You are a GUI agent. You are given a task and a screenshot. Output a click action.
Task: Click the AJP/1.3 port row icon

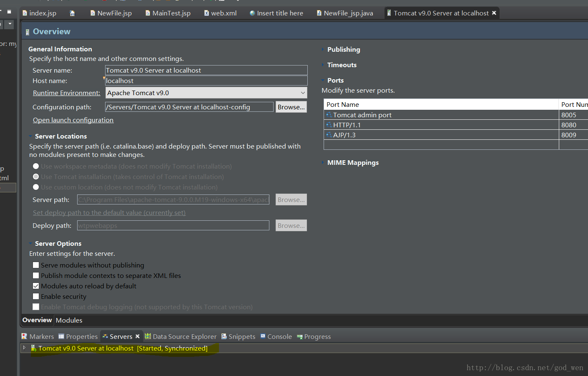coord(329,135)
